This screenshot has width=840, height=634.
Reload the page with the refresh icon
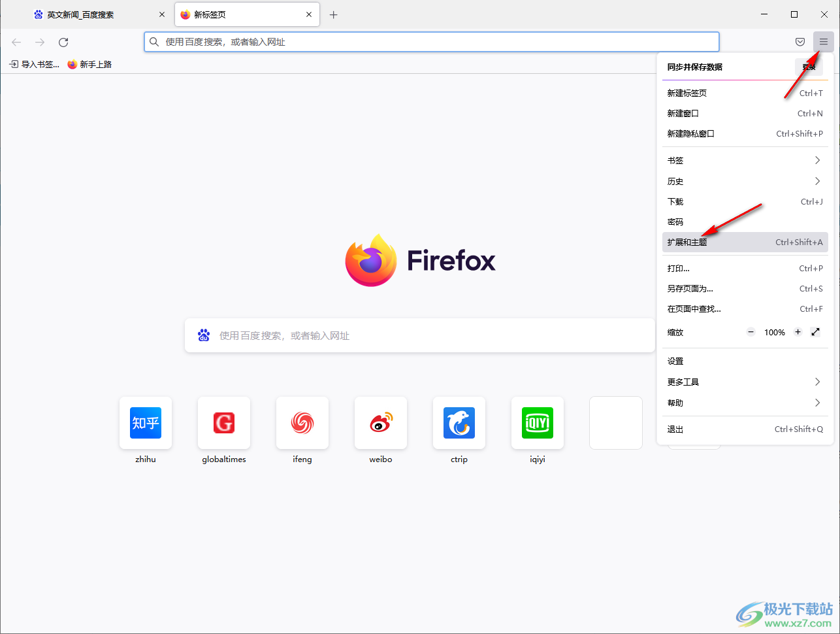pyautogui.click(x=63, y=42)
